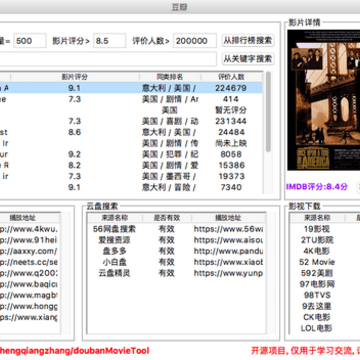The height and width of the screenshot is (360, 360).
Task: Click the 美国 / 喜剧 / 动 cell
Action: tap(170, 121)
